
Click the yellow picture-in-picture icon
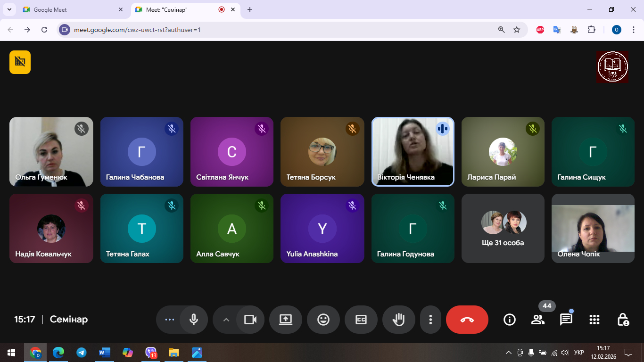(x=20, y=62)
